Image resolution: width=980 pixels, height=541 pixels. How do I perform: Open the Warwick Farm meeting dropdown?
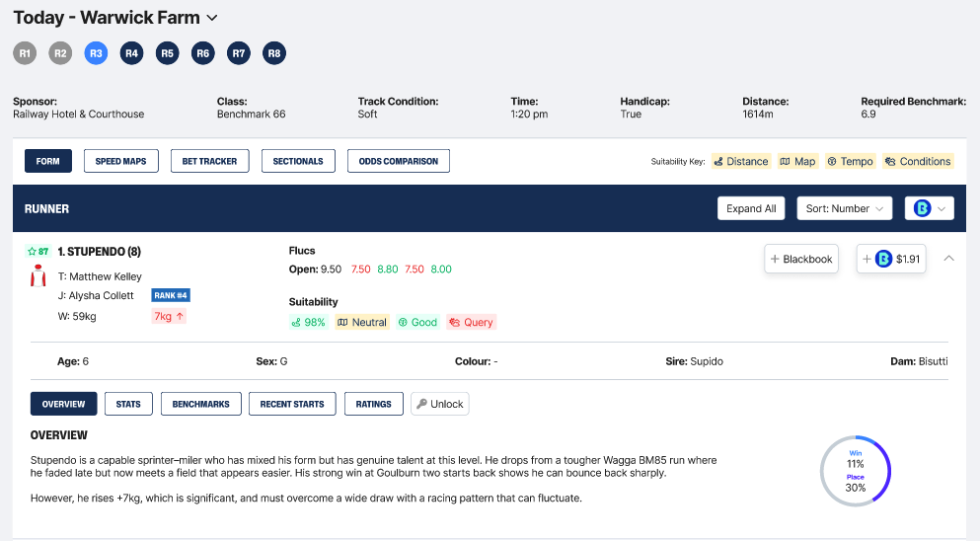pyautogui.click(x=212, y=18)
